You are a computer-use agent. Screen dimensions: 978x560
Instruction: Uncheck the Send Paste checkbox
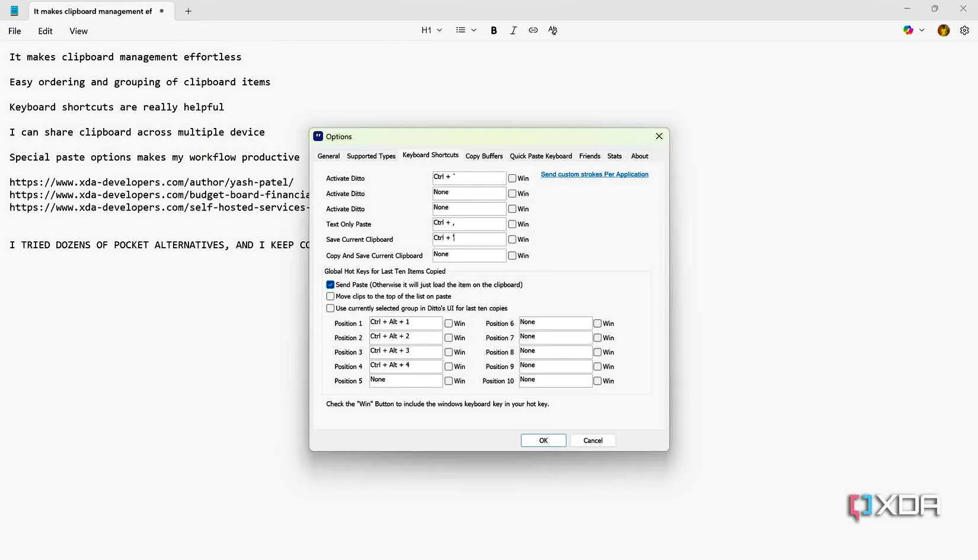[331, 285]
